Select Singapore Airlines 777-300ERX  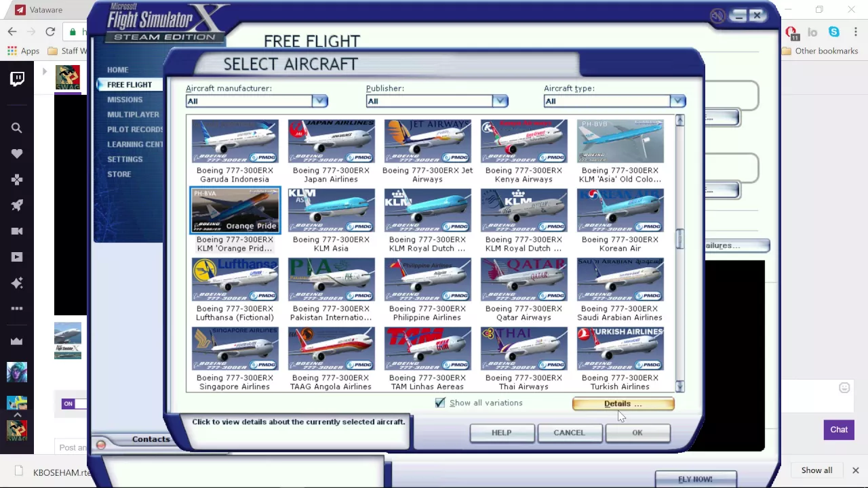click(x=235, y=349)
